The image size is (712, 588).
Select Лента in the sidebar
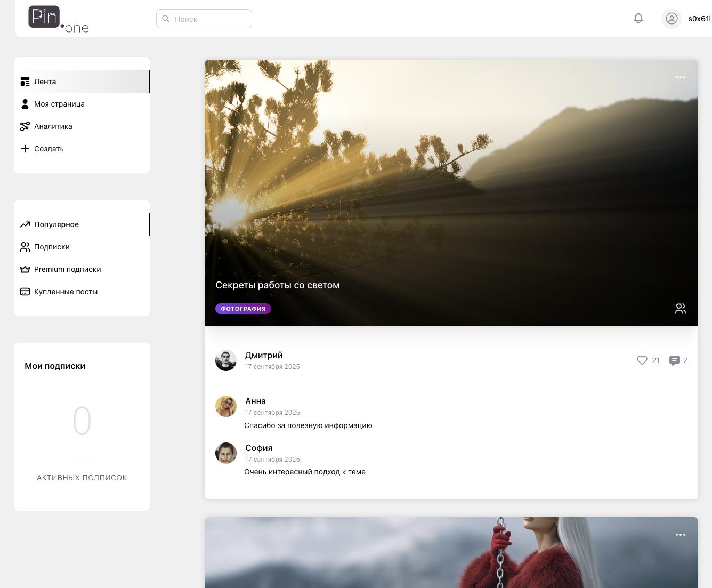(x=45, y=82)
